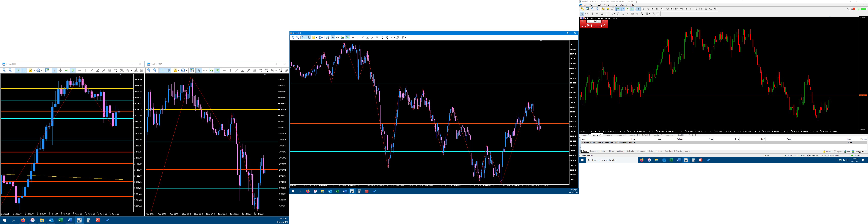Select the UsaTec,M1 chart tab

tap(645, 135)
